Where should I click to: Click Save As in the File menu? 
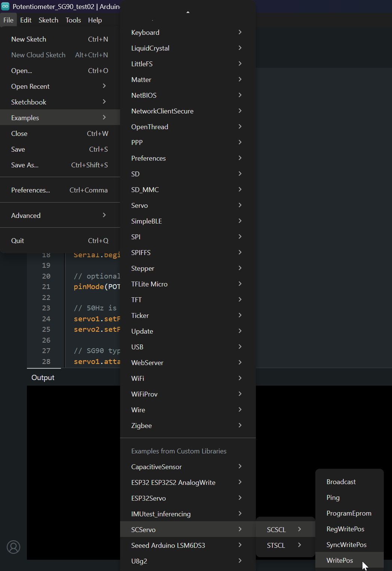[x=24, y=165]
